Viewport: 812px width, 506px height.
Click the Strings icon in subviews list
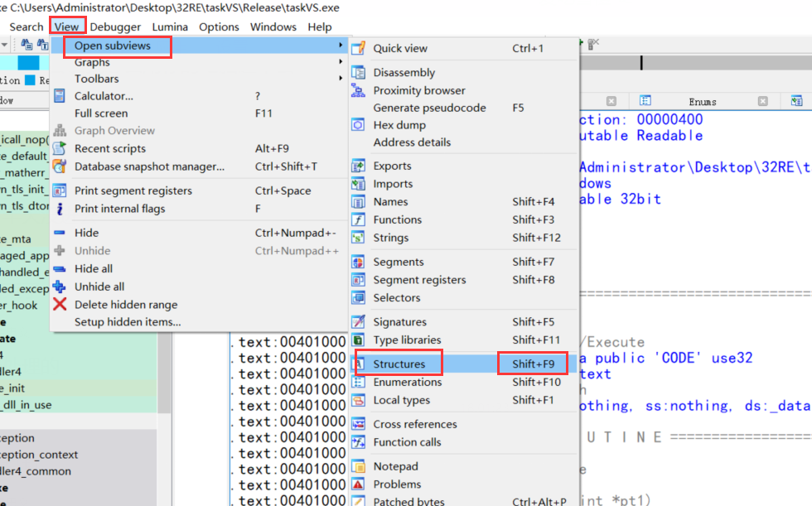tap(358, 238)
